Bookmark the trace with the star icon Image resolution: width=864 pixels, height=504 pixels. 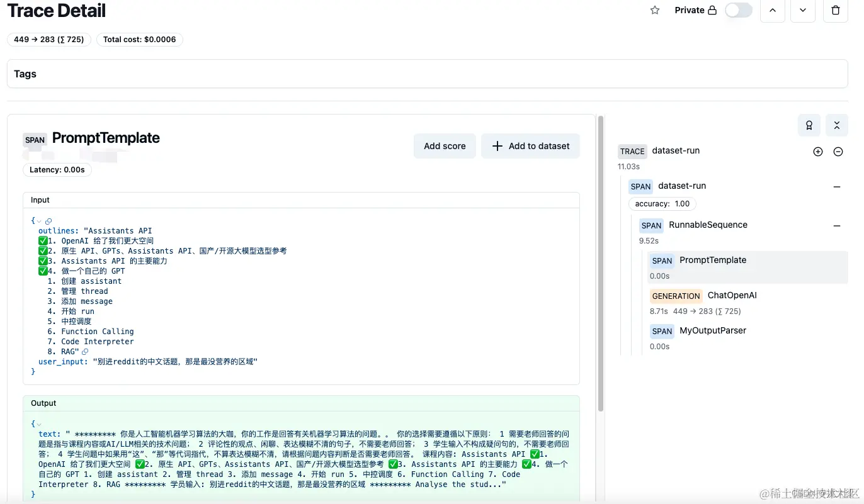coord(655,10)
